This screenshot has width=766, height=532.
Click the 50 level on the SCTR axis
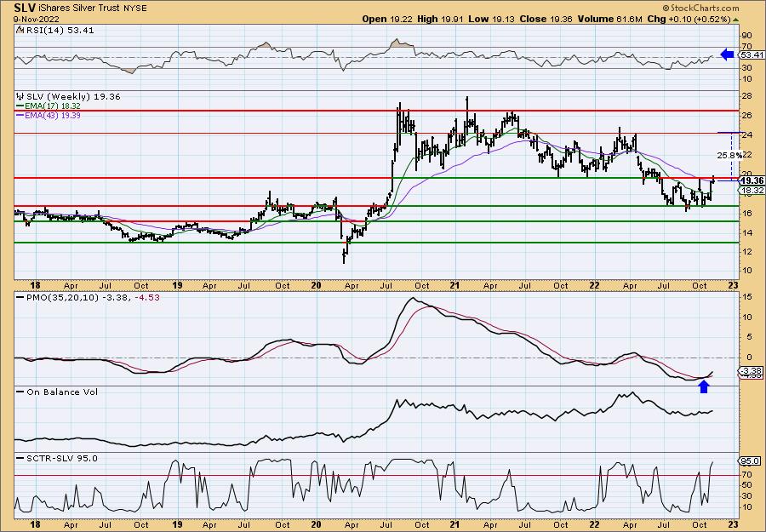[746, 484]
